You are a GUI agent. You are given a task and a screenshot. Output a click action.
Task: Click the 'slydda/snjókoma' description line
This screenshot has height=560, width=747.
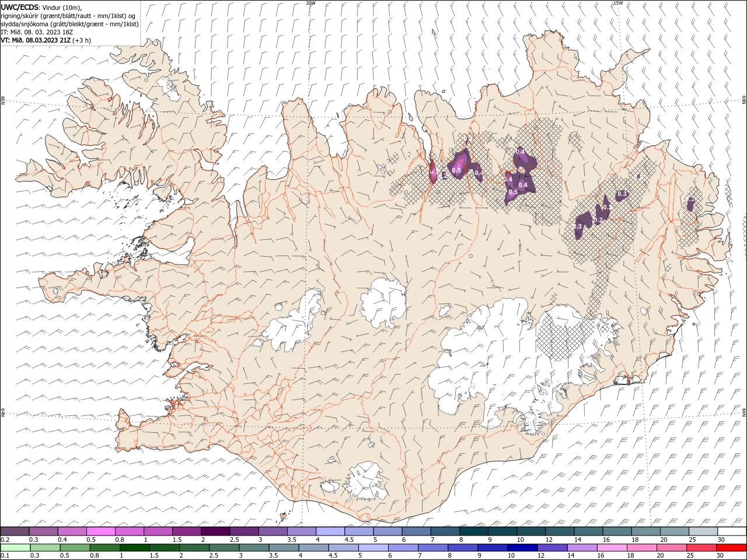[x=69, y=24]
